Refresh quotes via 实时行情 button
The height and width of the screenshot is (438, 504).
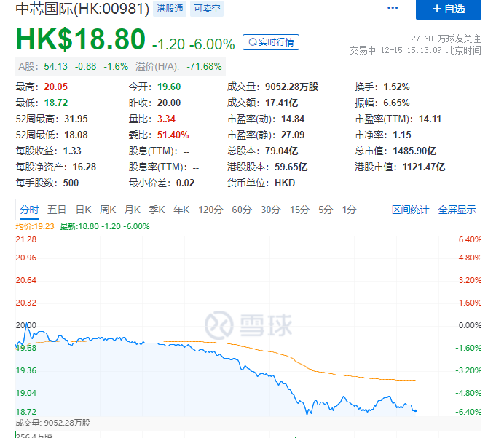click(271, 42)
